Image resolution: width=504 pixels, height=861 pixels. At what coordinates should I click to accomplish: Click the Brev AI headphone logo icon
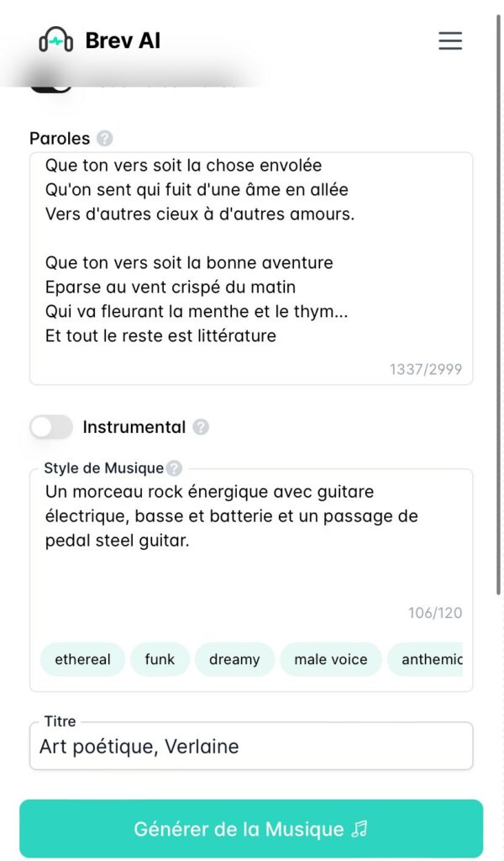[56, 40]
